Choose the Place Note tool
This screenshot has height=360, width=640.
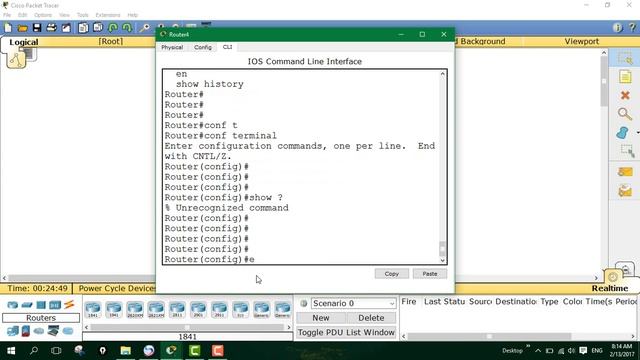point(625,77)
